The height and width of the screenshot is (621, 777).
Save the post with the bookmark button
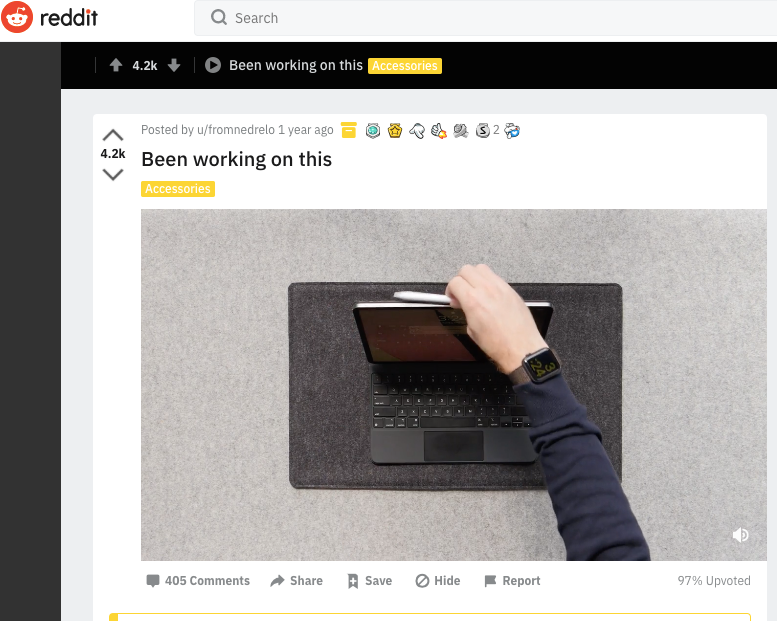coord(370,580)
